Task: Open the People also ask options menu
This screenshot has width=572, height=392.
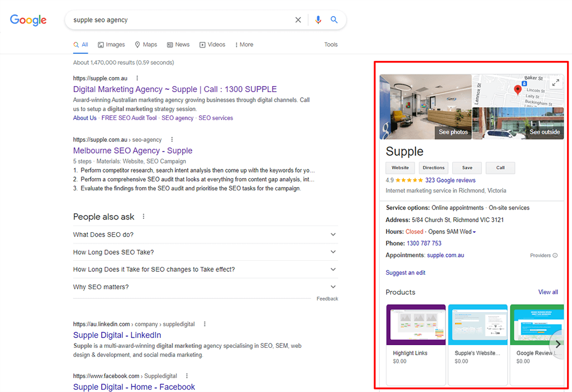Action: (x=144, y=217)
